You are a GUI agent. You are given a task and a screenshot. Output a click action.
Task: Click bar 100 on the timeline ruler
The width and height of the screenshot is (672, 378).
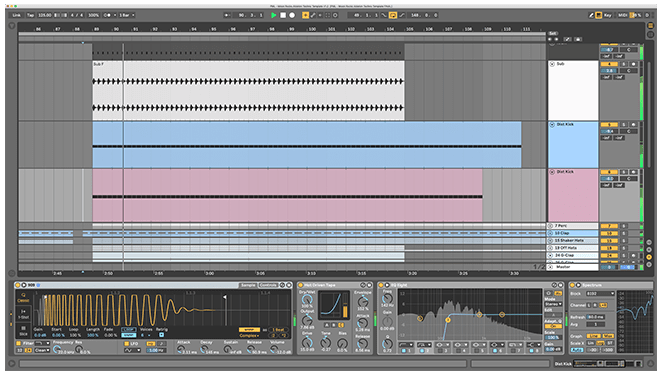tap(312, 29)
